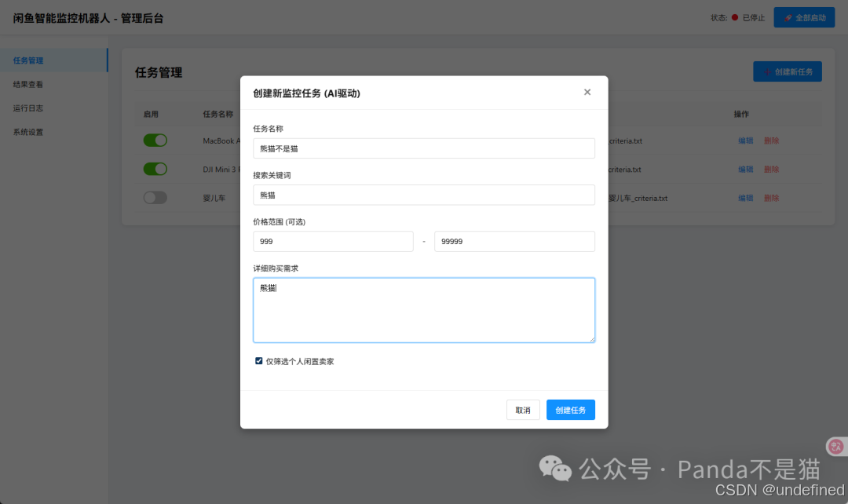The width and height of the screenshot is (848, 504).
Task: Open 结果查看 in the sidebar
Action: click(x=53, y=84)
